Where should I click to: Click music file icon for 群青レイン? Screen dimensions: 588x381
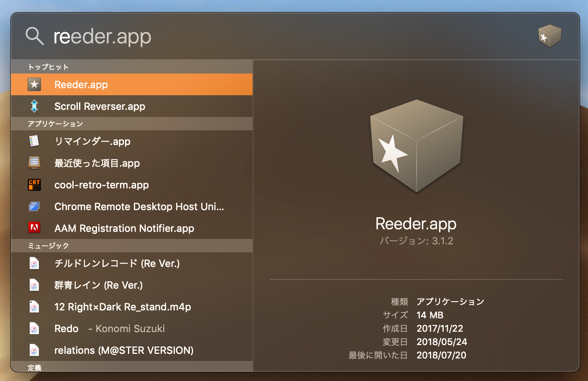[x=34, y=285]
